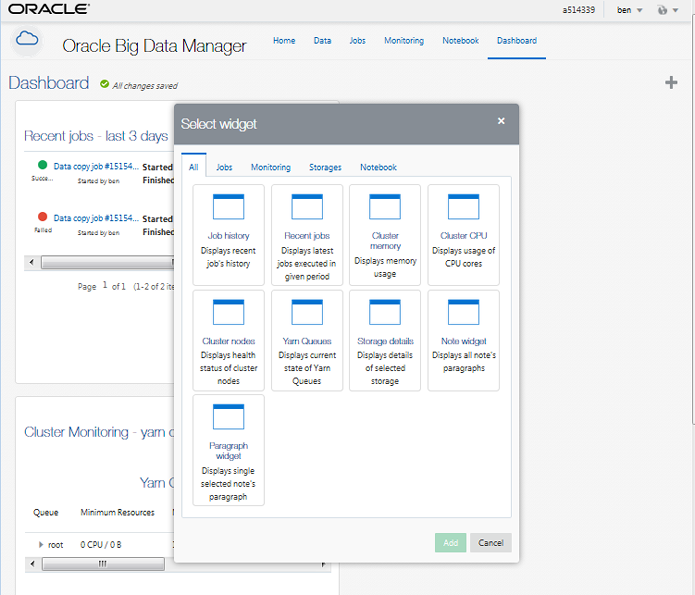Click the Yarn Queues widget title

[x=307, y=341]
